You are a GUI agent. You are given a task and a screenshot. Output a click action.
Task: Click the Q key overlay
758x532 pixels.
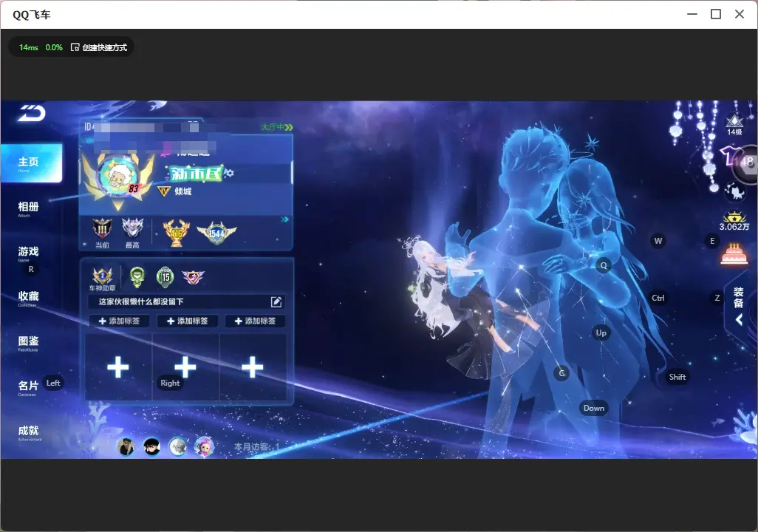pos(604,265)
